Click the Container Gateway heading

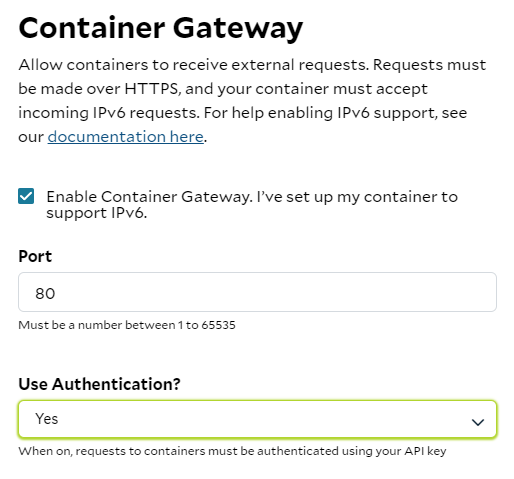[161, 28]
